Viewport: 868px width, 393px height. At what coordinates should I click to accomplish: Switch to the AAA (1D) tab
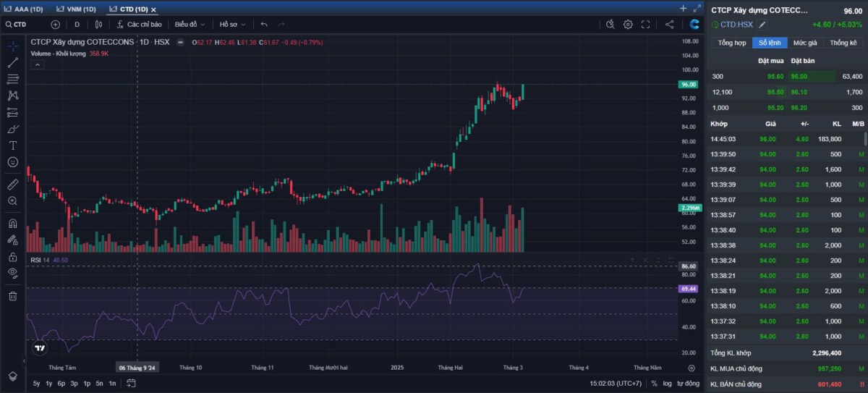pyautogui.click(x=24, y=9)
